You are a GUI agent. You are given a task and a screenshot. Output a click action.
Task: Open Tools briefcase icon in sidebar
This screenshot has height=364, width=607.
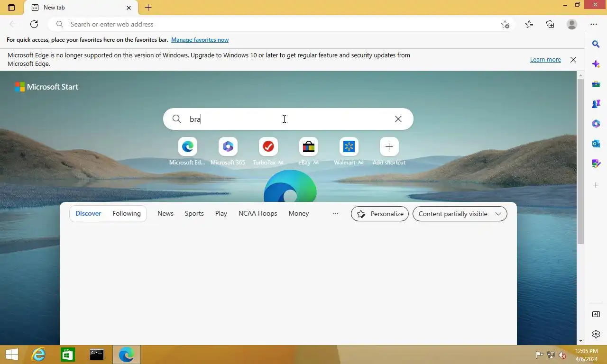pos(596,84)
